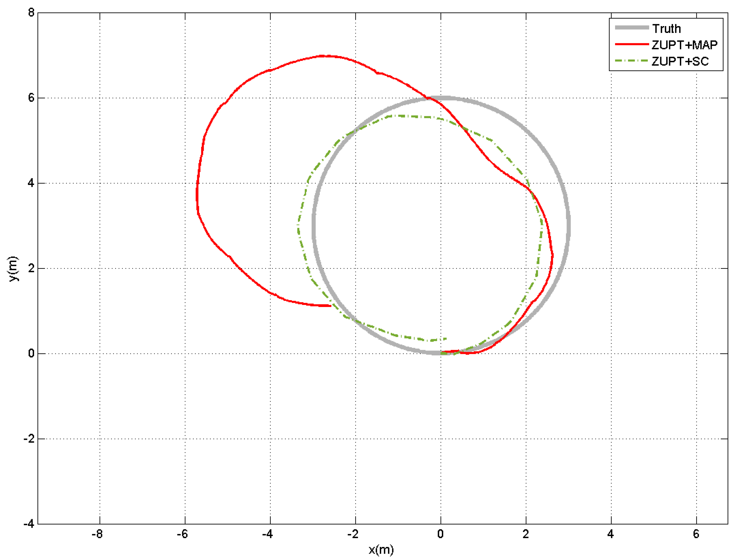
Task: Click the y-axis tick label -4
Action: tap(29, 524)
